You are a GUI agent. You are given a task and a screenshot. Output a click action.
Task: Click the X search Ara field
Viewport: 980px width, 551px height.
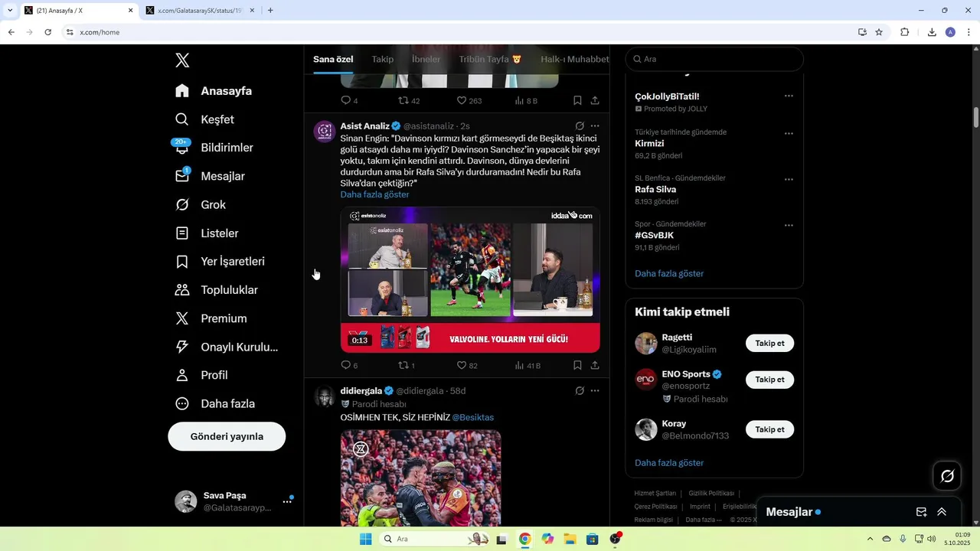coord(714,59)
